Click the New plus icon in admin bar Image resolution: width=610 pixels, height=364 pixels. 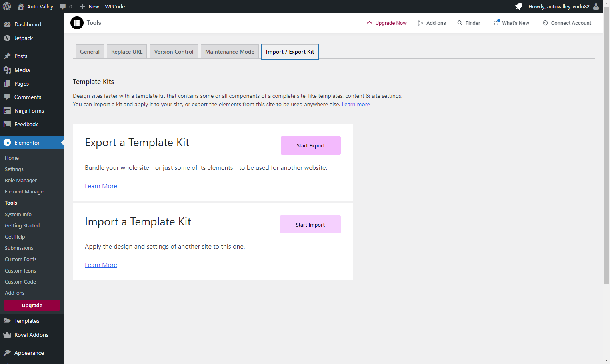[x=82, y=6]
